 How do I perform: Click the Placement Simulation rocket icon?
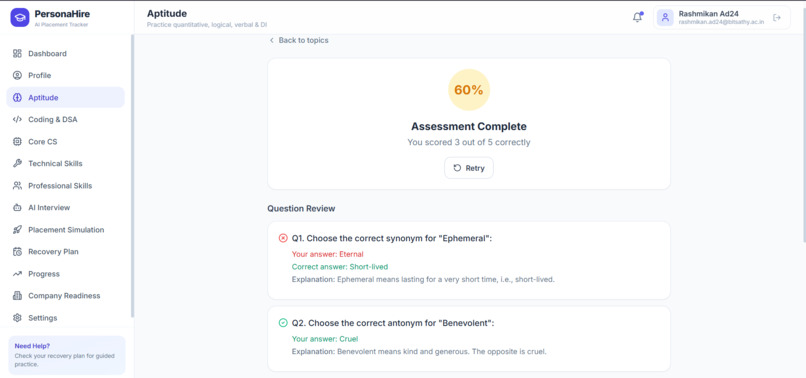pyautogui.click(x=17, y=230)
